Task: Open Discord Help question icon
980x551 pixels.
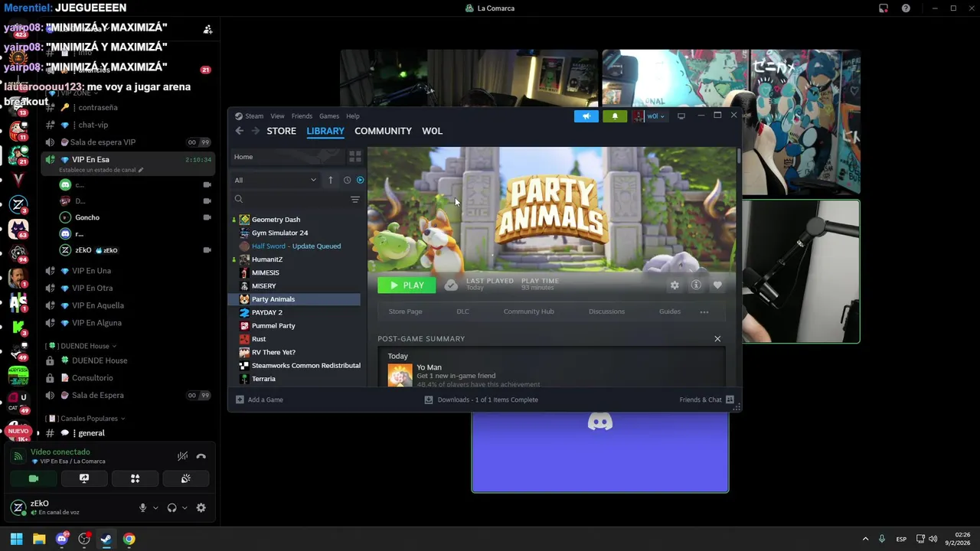Action: [906, 8]
